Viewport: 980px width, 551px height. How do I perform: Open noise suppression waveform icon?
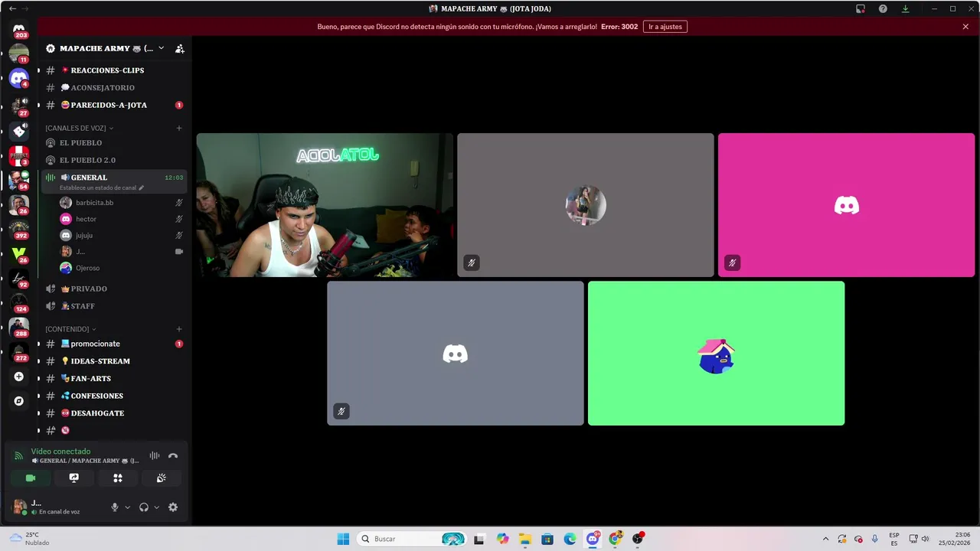155,455
